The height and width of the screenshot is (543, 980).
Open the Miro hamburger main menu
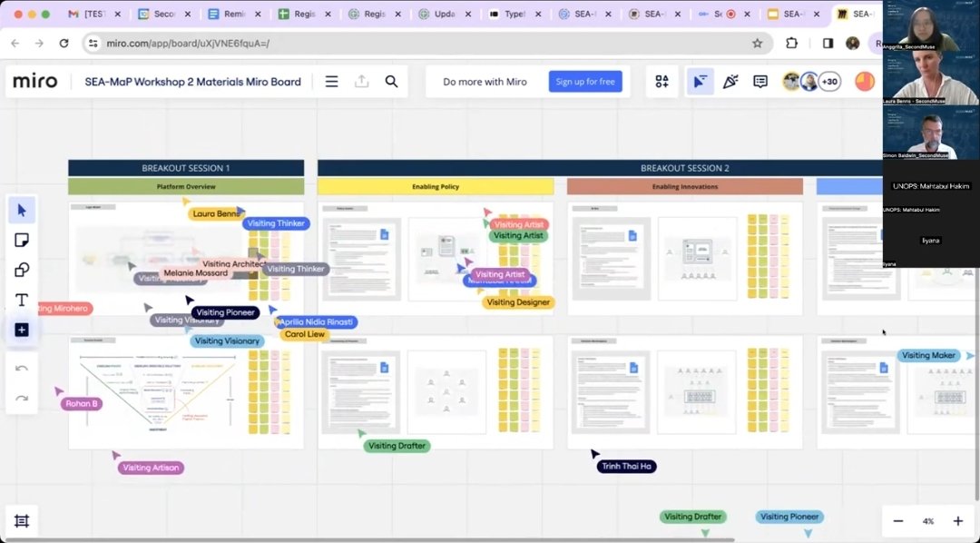pyautogui.click(x=331, y=82)
